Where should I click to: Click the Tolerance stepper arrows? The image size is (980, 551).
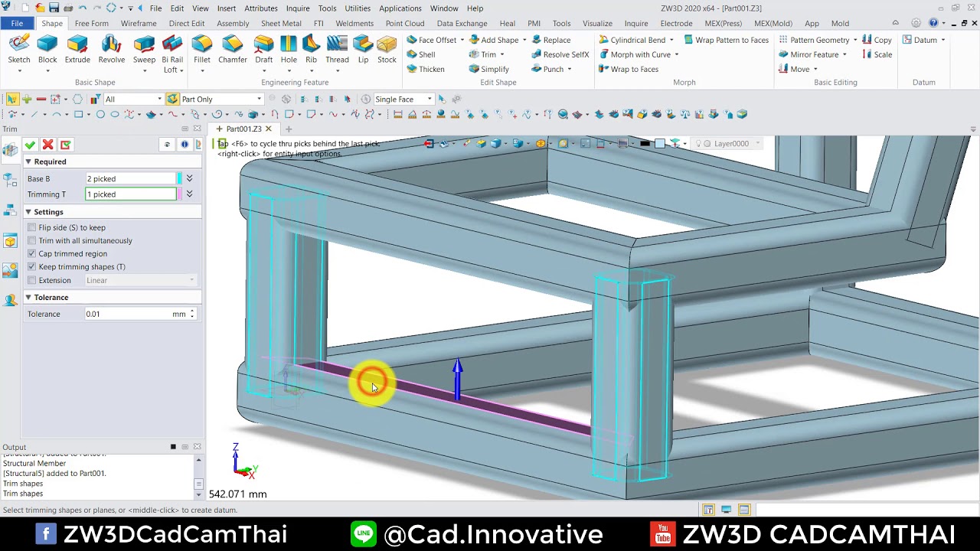click(x=191, y=314)
